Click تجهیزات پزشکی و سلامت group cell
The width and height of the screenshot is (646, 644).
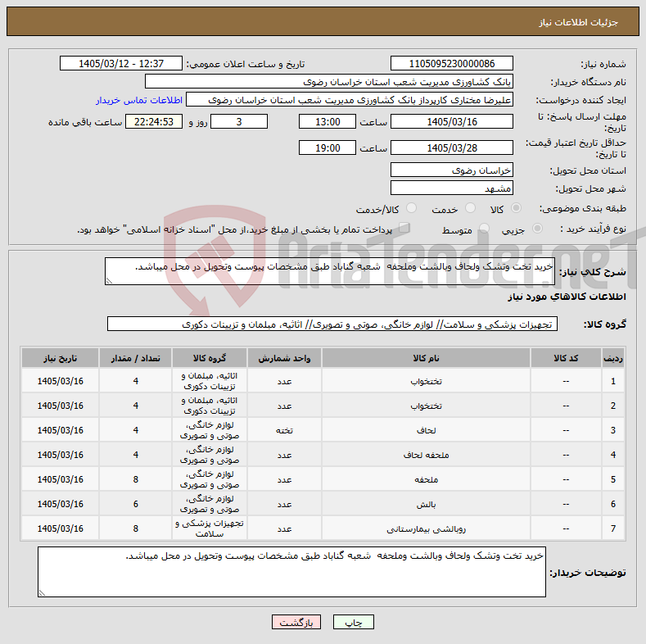click(210, 528)
